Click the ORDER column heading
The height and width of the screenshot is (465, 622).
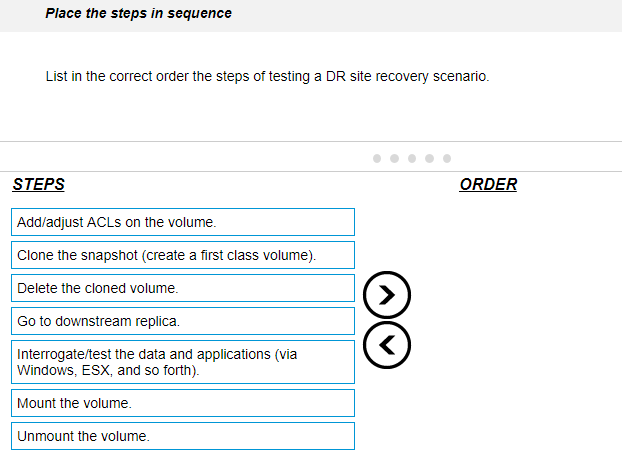click(x=488, y=185)
